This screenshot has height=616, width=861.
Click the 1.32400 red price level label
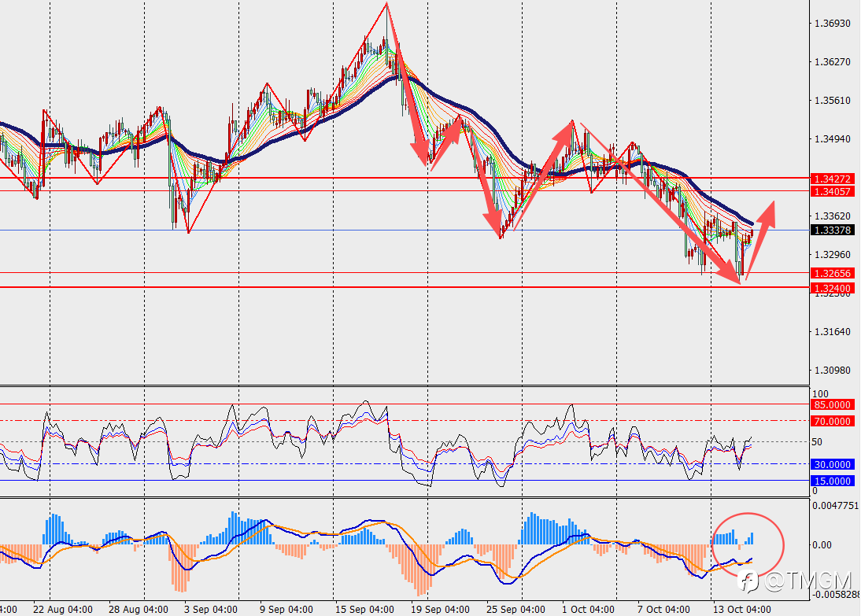point(833,288)
